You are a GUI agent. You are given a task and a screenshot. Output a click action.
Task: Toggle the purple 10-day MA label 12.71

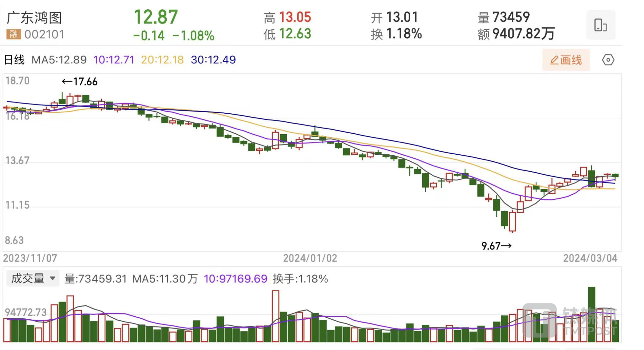coord(114,60)
